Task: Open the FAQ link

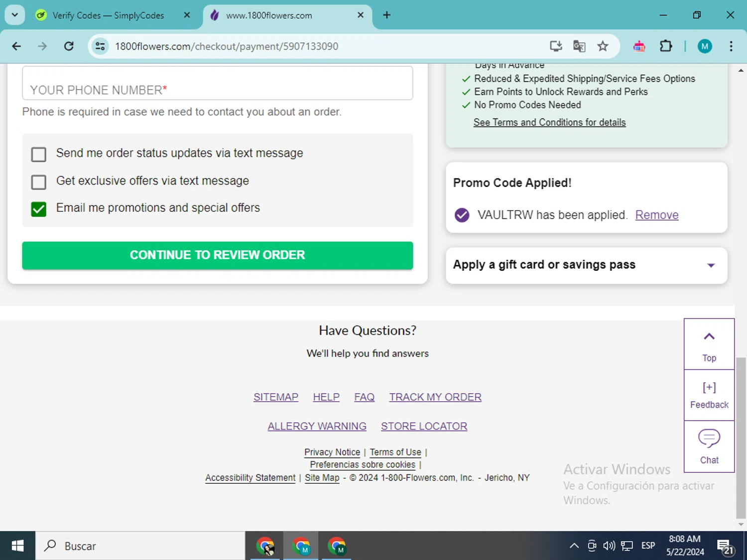Action: click(x=364, y=397)
